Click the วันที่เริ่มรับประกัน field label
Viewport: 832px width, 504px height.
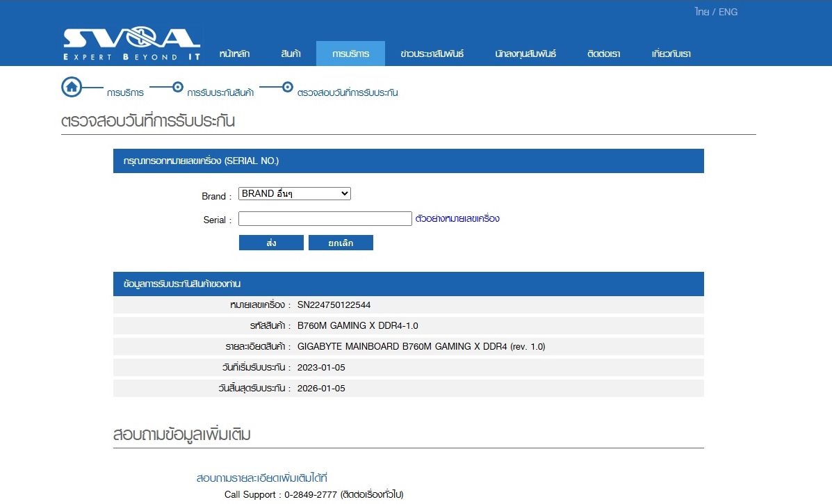coord(256,367)
